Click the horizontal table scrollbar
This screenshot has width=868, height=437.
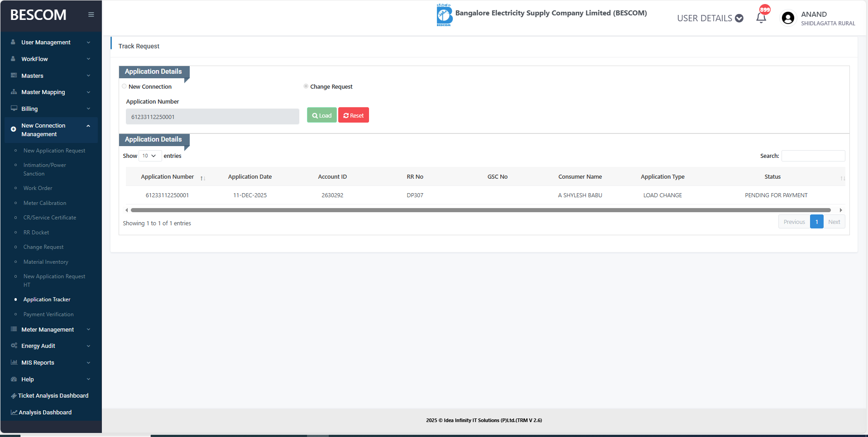point(481,210)
